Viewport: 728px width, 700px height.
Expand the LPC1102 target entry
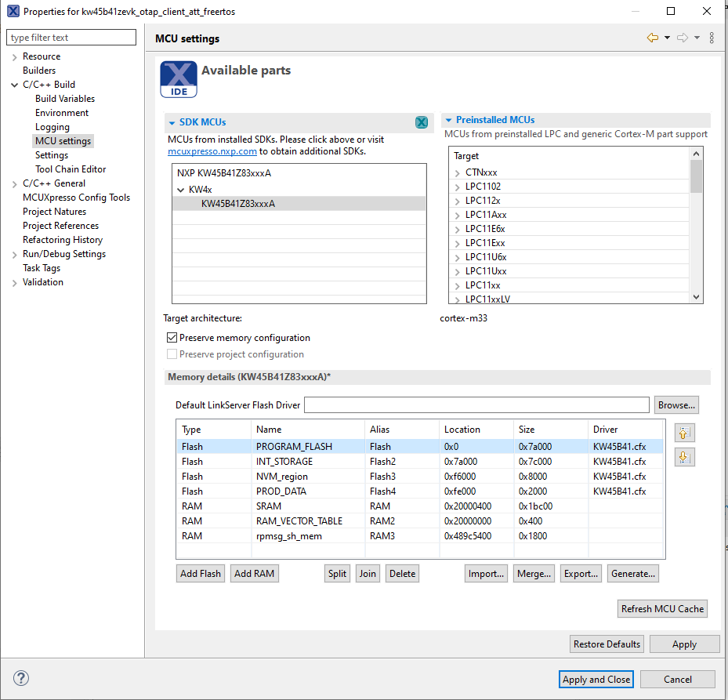coord(457,187)
